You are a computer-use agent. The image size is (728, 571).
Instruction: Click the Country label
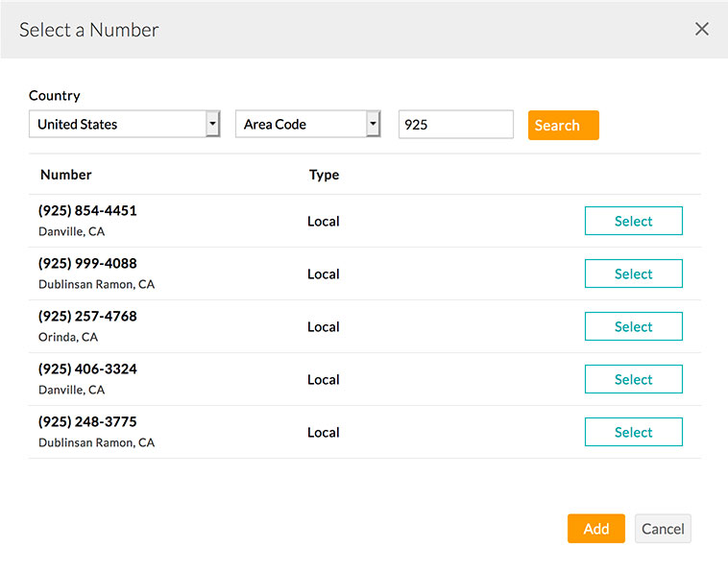[x=55, y=96]
